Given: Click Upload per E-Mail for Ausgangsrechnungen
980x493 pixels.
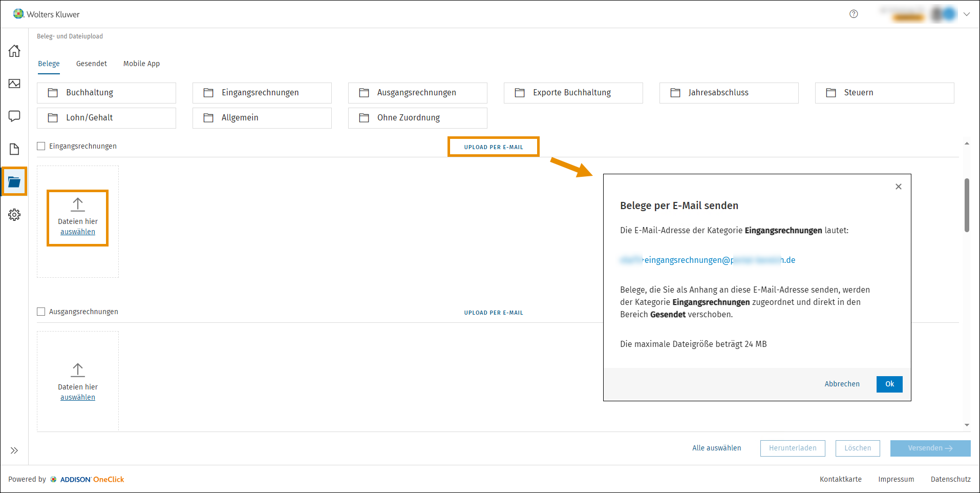Looking at the screenshot, I should (493, 313).
